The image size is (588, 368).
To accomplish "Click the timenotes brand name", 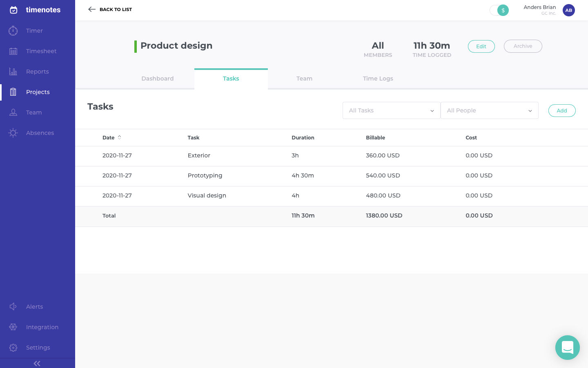I will [43, 10].
